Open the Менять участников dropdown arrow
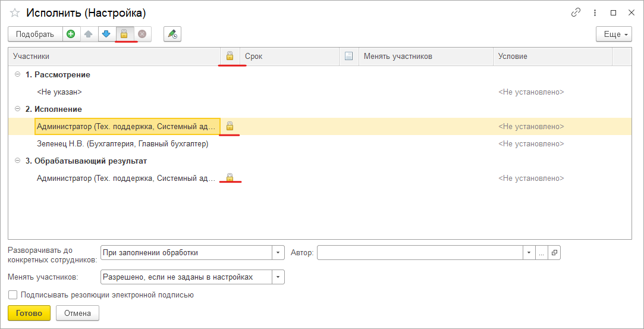The image size is (644, 329). point(278,277)
